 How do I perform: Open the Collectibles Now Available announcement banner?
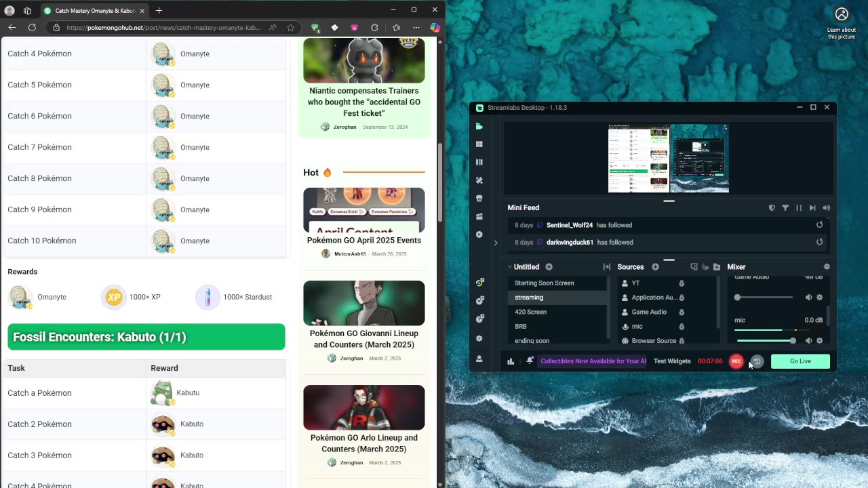tap(593, 361)
